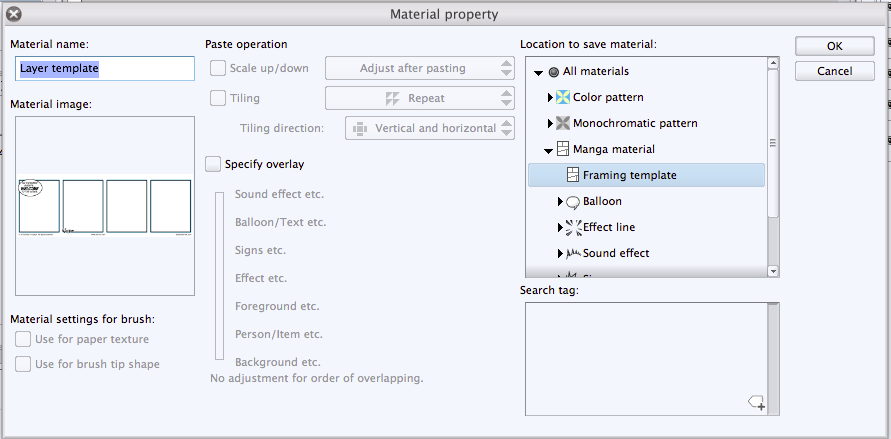The height and width of the screenshot is (439, 891).
Task: Toggle the Tiling checkbox
Action: [x=218, y=98]
